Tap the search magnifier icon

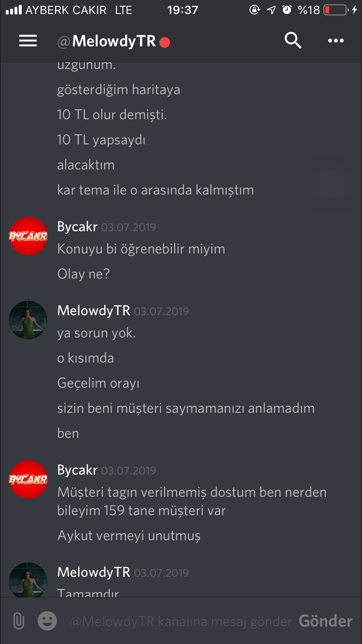click(x=293, y=41)
